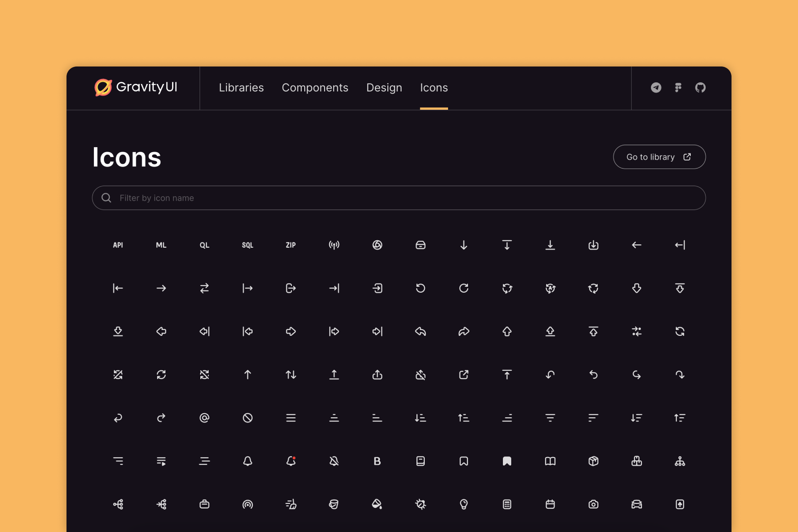Select the camera icon
The image size is (798, 532).
[593, 504]
